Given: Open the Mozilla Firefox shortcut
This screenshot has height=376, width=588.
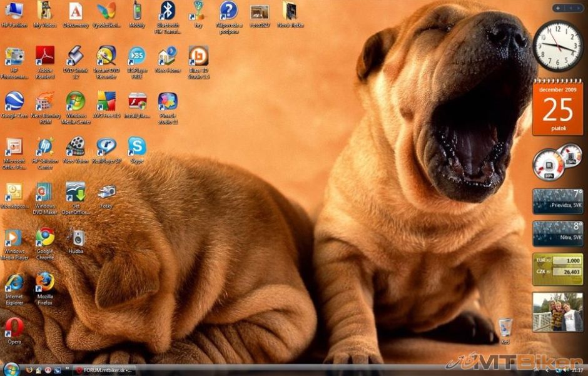Looking at the screenshot, I should (45, 283).
